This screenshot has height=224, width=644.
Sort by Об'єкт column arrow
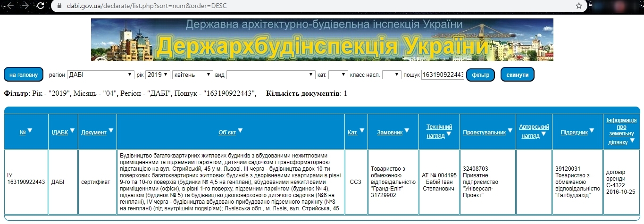(241, 131)
